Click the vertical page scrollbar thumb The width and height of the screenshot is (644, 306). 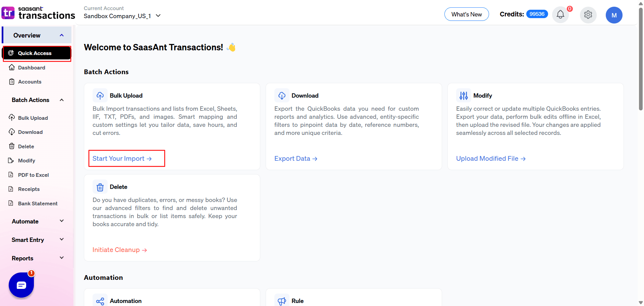coord(641,59)
